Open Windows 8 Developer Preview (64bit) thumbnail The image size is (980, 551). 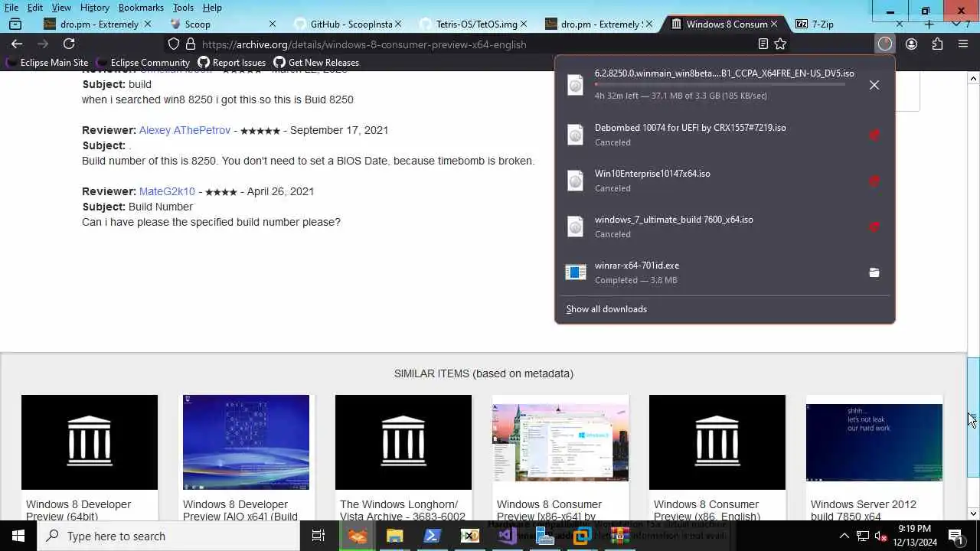tap(90, 442)
